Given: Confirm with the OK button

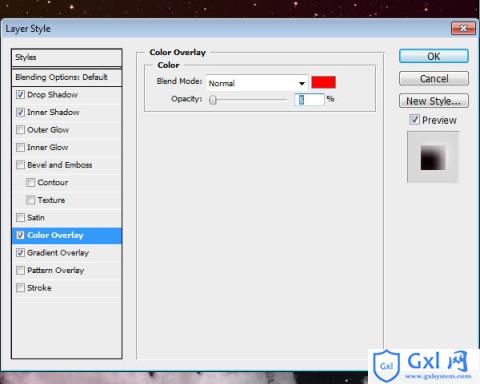Looking at the screenshot, I should [x=434, y=56].
